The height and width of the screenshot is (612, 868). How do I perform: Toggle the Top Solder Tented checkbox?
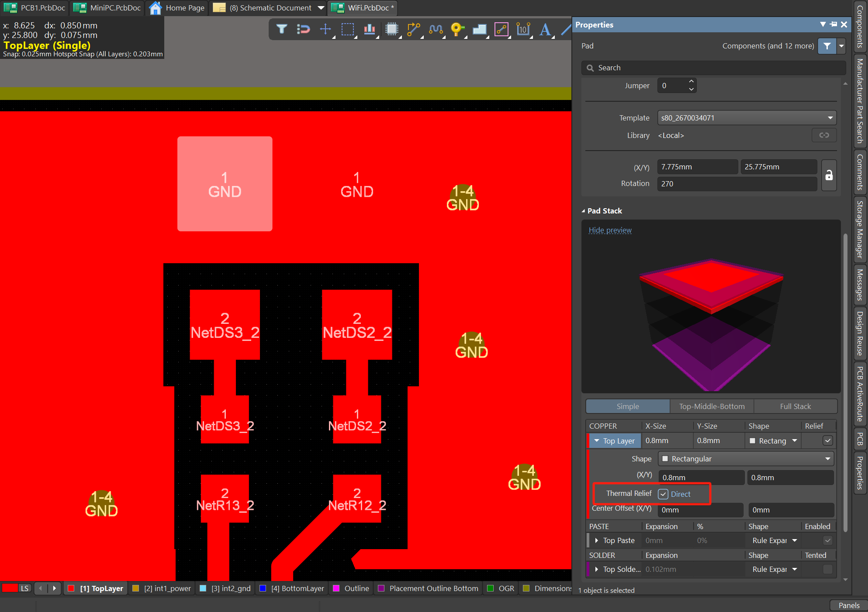(x=827, y=569)
